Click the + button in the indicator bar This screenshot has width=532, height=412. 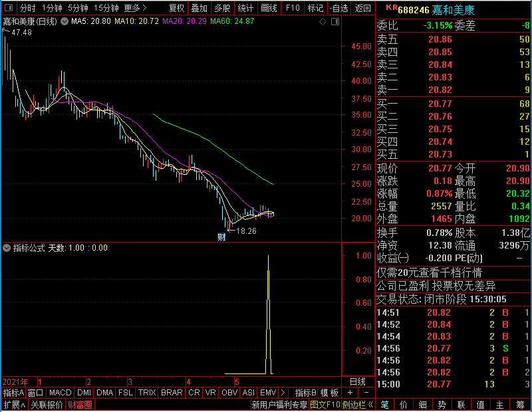click(x=350, y=393)
